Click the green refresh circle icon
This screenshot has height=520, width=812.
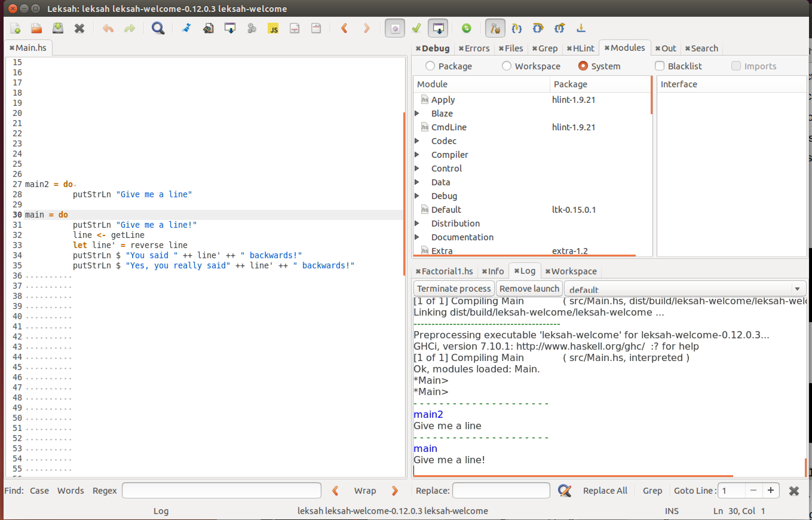point(466,28)
